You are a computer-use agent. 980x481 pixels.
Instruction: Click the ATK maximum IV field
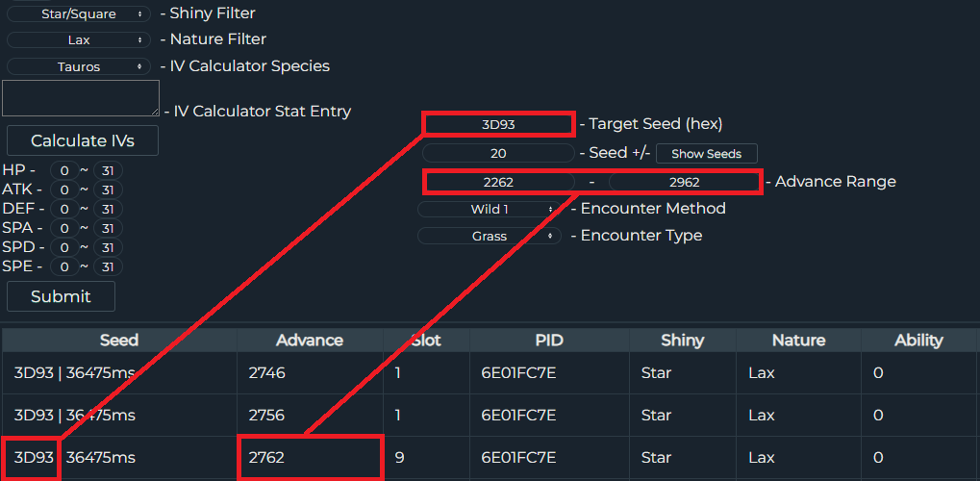(x=108, y=190)
